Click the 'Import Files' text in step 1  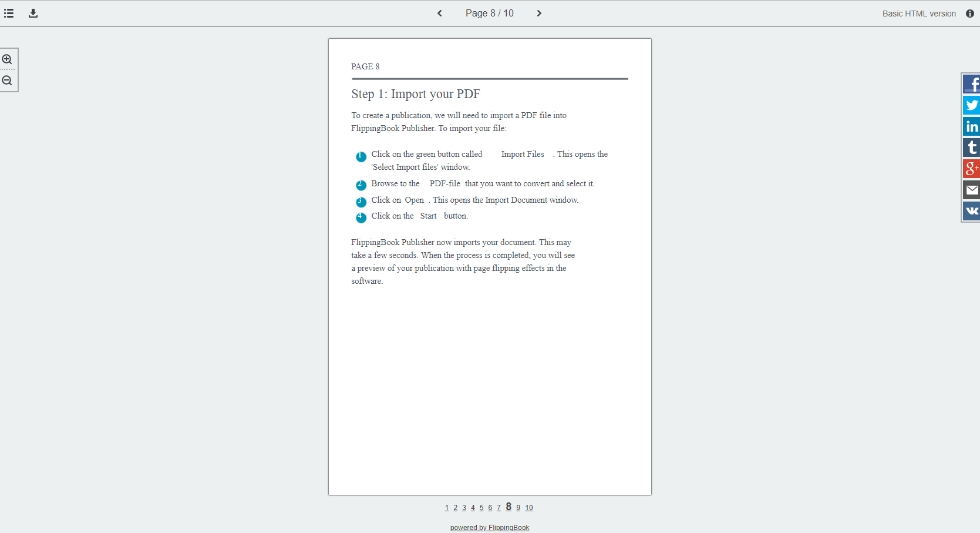523,154
